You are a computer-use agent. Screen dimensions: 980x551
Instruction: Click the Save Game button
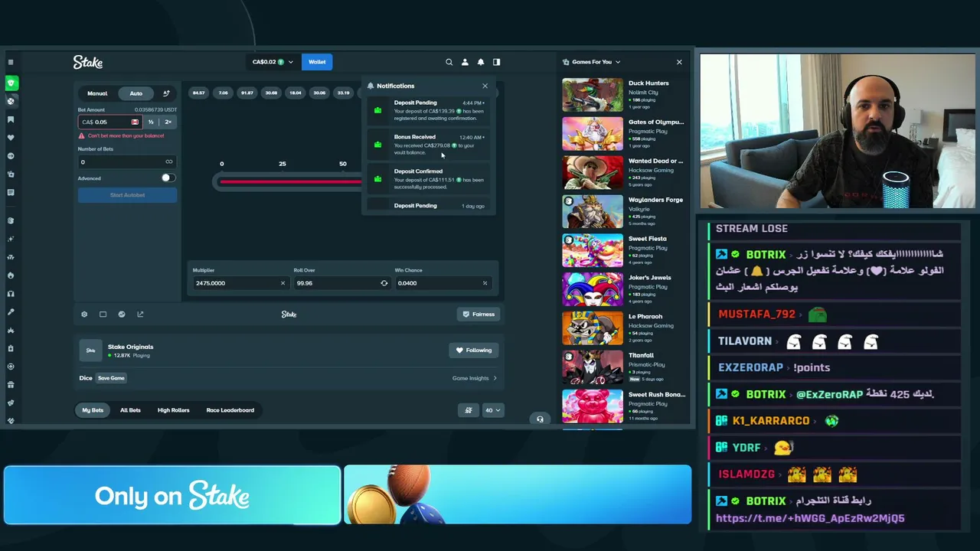[x=111, y=378]
